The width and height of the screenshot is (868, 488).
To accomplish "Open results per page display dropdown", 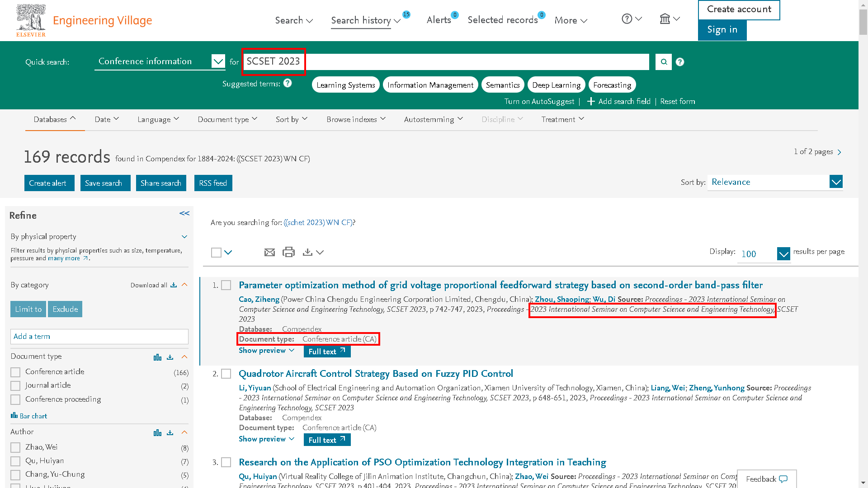I will point(783,254).
